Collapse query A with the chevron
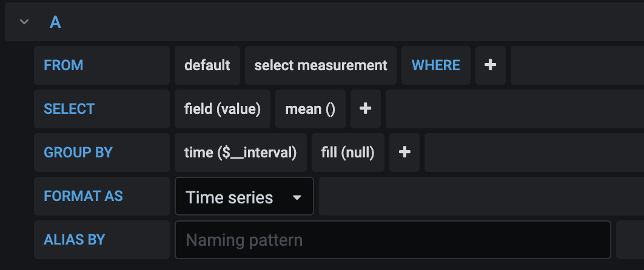The image size is (644, 270). coord(24,22)
